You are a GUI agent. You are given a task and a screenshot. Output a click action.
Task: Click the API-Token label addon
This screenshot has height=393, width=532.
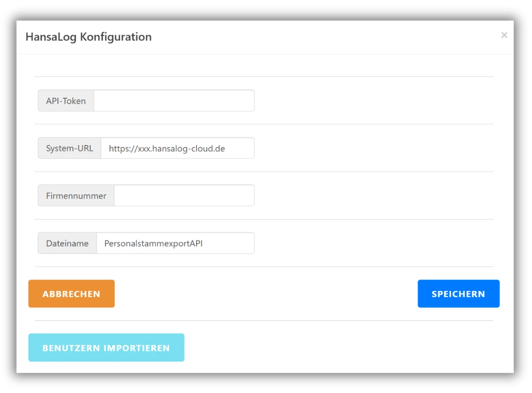coord(66,101)
